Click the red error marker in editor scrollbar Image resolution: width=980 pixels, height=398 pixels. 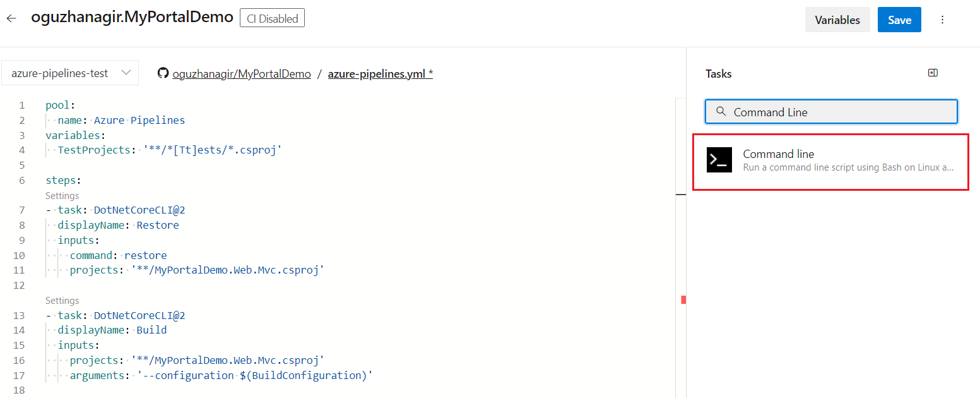tap(683, 300)
